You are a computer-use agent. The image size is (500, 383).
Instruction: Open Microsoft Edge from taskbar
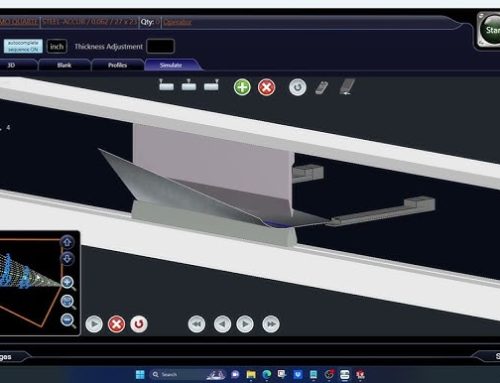[266, 375]
